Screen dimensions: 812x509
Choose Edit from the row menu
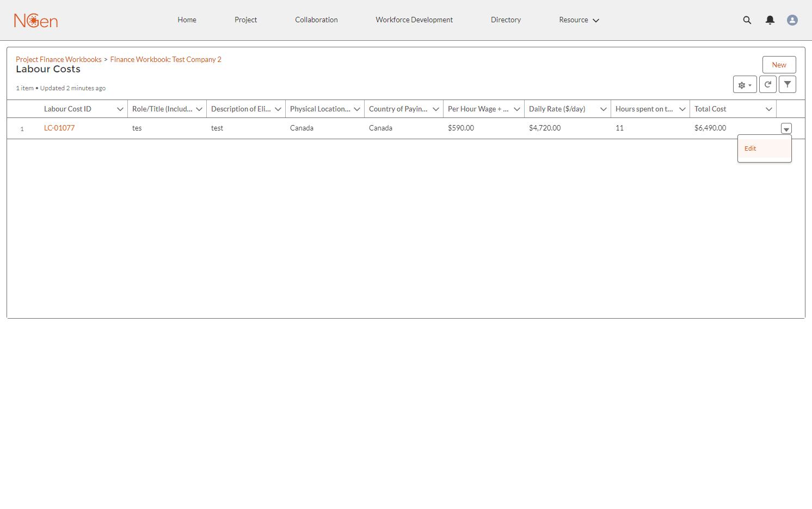765,148
